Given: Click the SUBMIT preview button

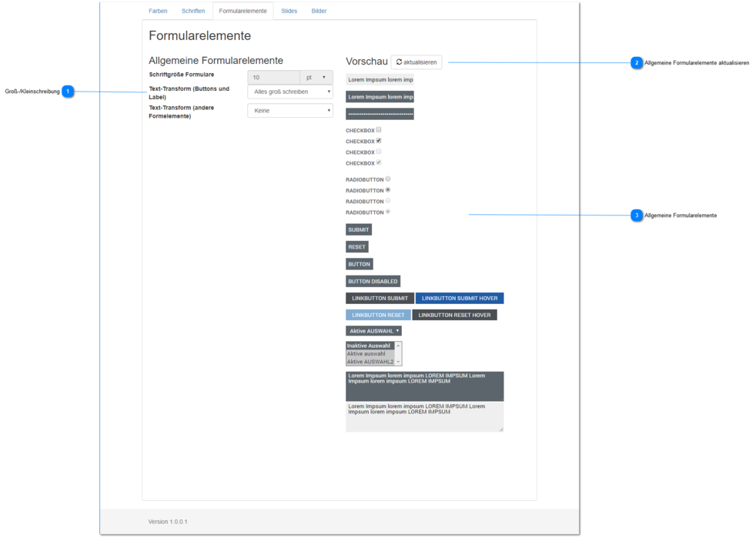Looking at the screenshot, I should coord(359,230).
